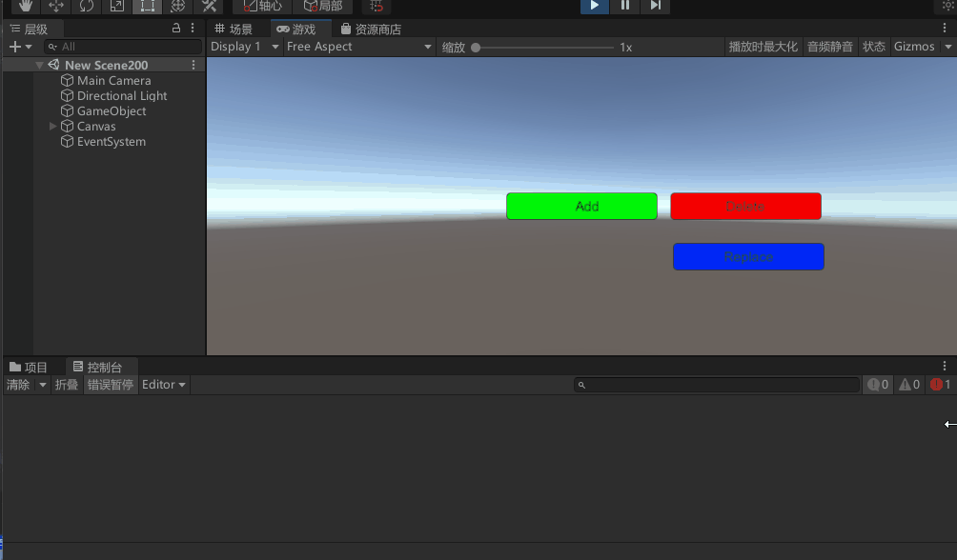The image size is (957, 560).
Task: Select the Move tool
Action: pos(55,6)
